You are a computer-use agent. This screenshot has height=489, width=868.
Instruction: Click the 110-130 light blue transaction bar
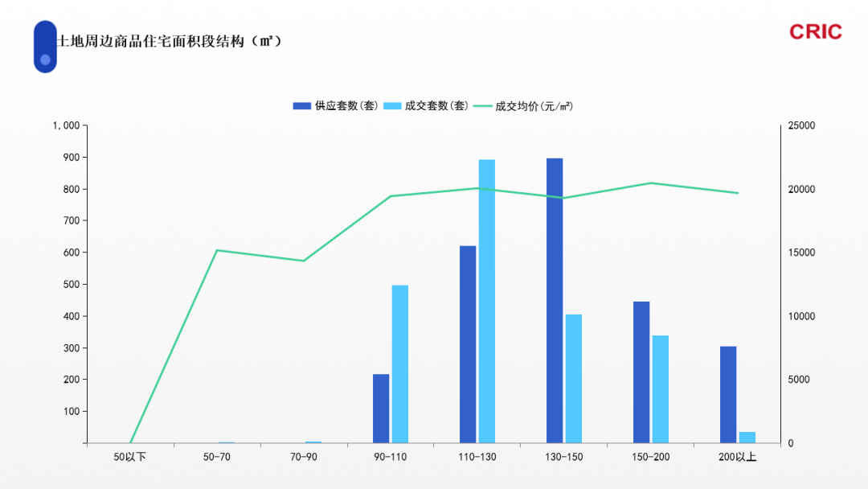tap(486, 302)
